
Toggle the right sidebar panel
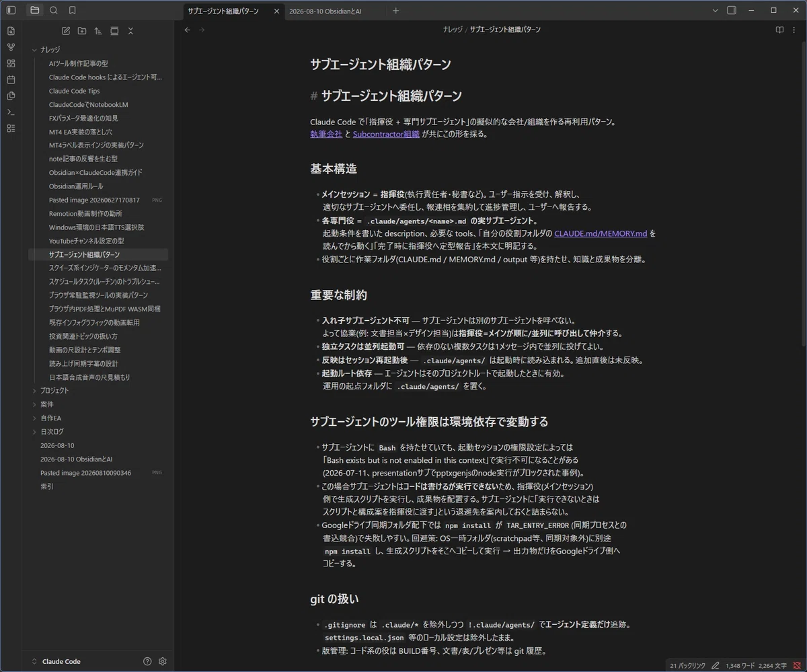point(732,10)
